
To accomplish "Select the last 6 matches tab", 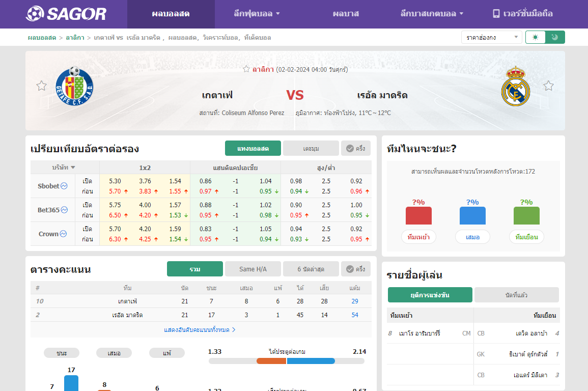I will 311,269.
